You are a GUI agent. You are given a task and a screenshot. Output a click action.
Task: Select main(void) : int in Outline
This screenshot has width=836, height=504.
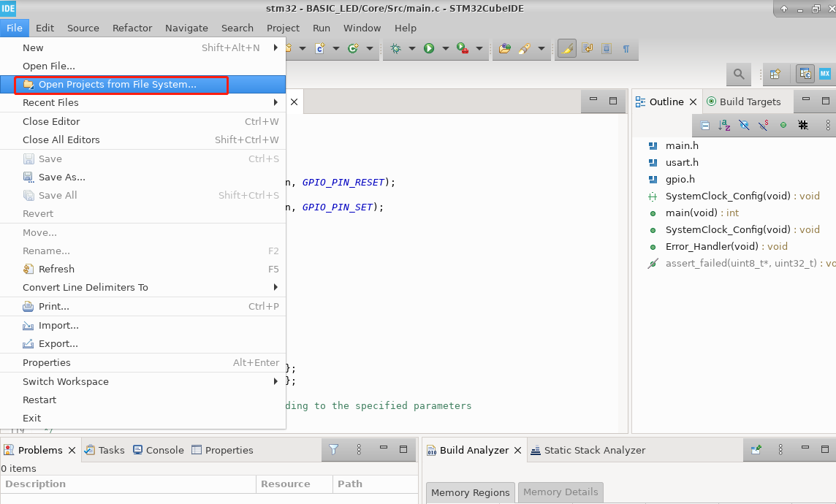pyautogui.click(x=702, y=213)
